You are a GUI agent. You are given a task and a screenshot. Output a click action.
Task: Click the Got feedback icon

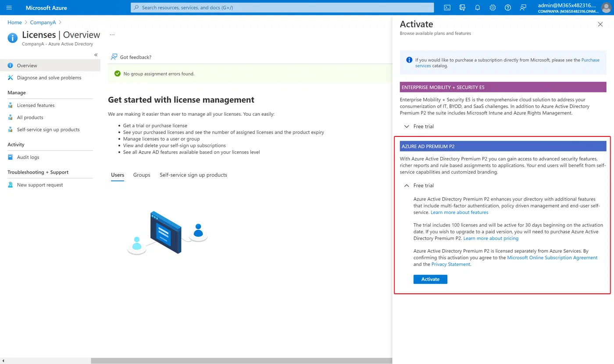[114, 57]
